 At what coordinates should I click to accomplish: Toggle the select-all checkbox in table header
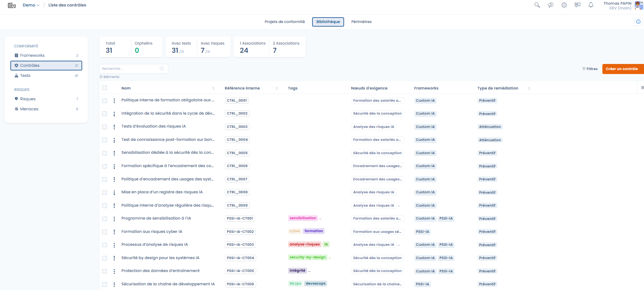click(105, 88)
